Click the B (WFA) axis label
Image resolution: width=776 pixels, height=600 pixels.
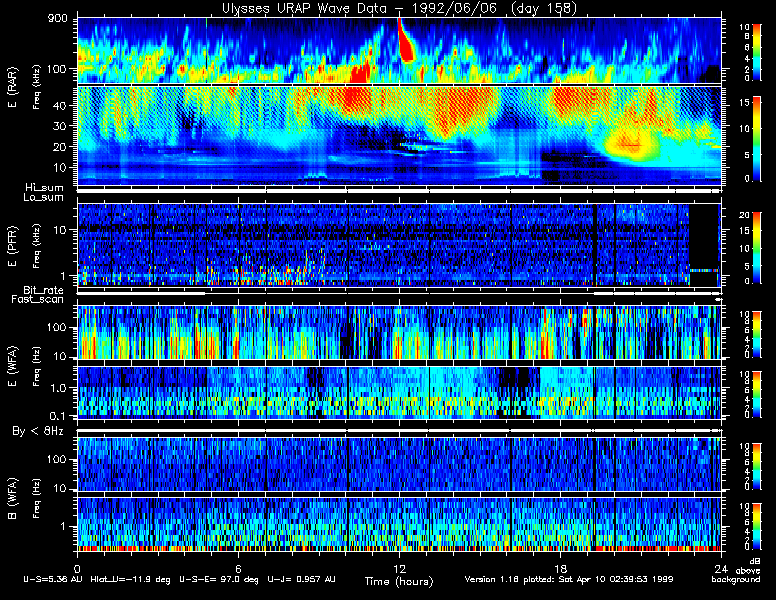(x=12, y=499)
